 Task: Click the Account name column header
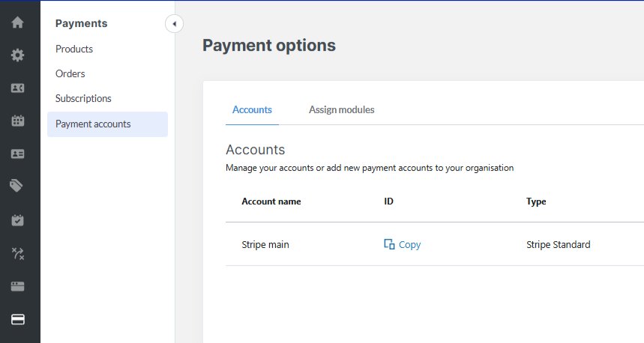271,201
